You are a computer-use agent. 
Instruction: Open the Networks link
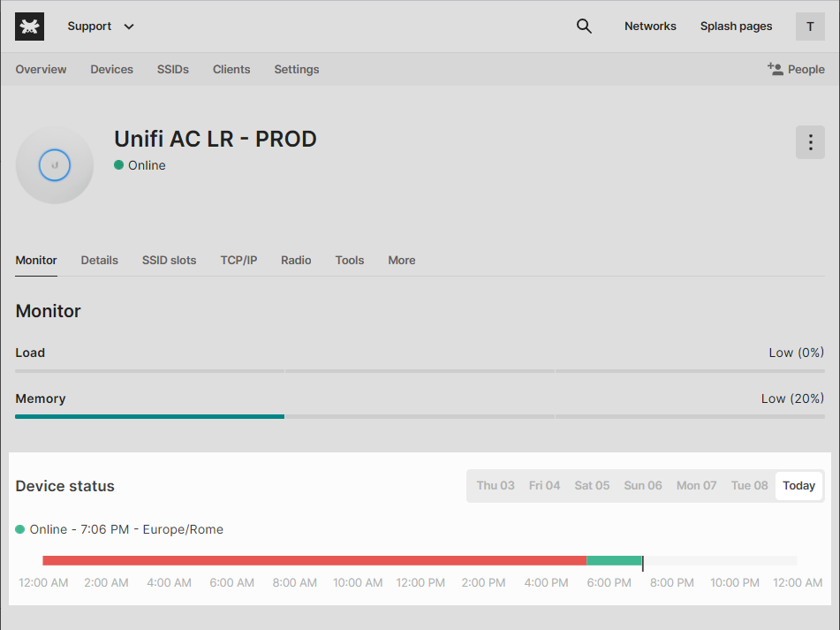[x=650, y=27]
